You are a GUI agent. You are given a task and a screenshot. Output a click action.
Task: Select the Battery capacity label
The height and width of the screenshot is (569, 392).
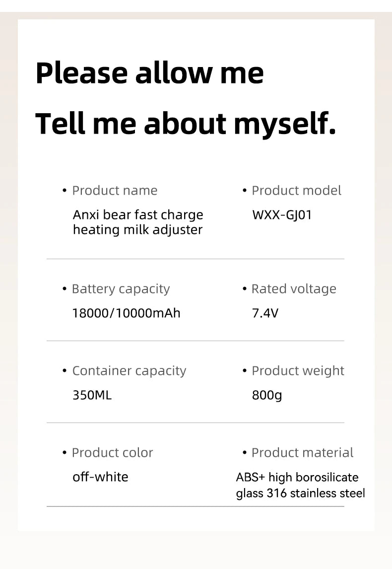(x=121, y=289)
